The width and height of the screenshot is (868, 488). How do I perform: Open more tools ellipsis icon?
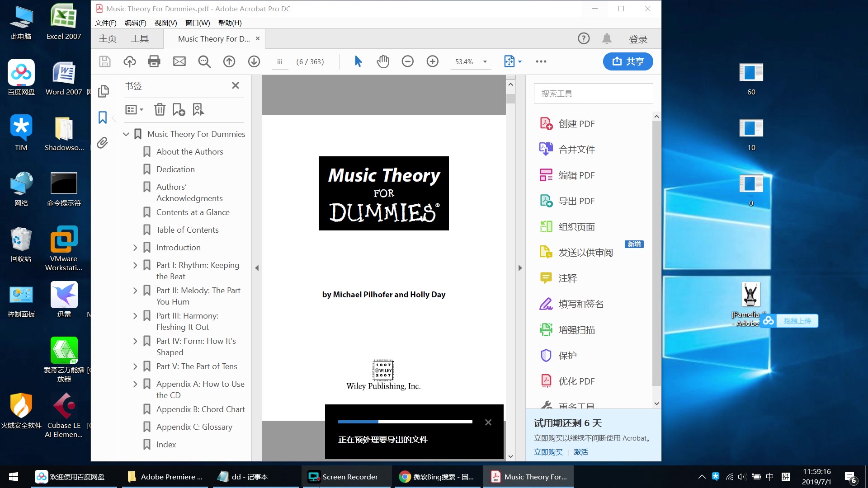[x=541, y=61]
